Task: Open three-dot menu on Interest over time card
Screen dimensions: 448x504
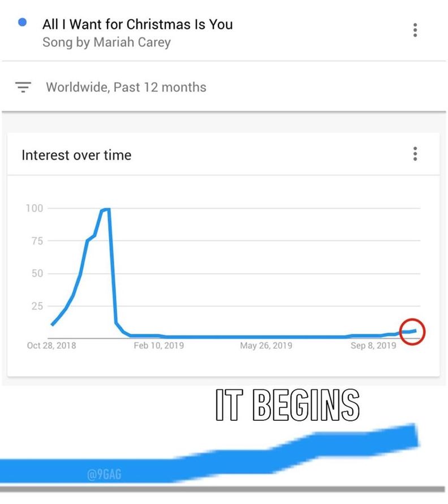Action: [415, 154]
